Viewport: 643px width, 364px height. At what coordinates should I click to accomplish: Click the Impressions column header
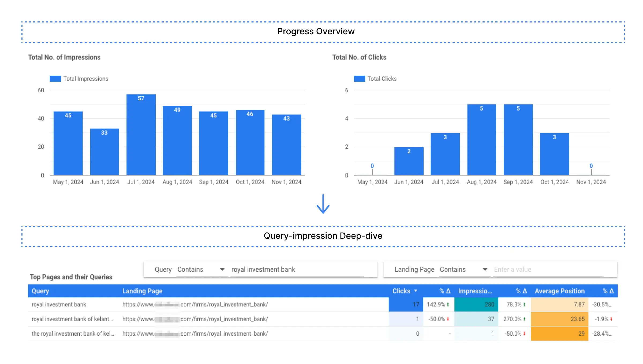tap(475, 291)
